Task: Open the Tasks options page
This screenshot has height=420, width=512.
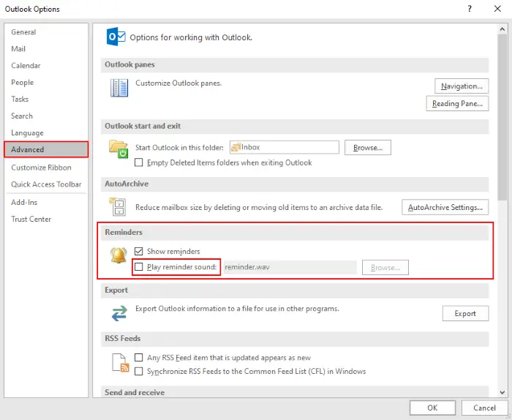Action: pos(46,99)
